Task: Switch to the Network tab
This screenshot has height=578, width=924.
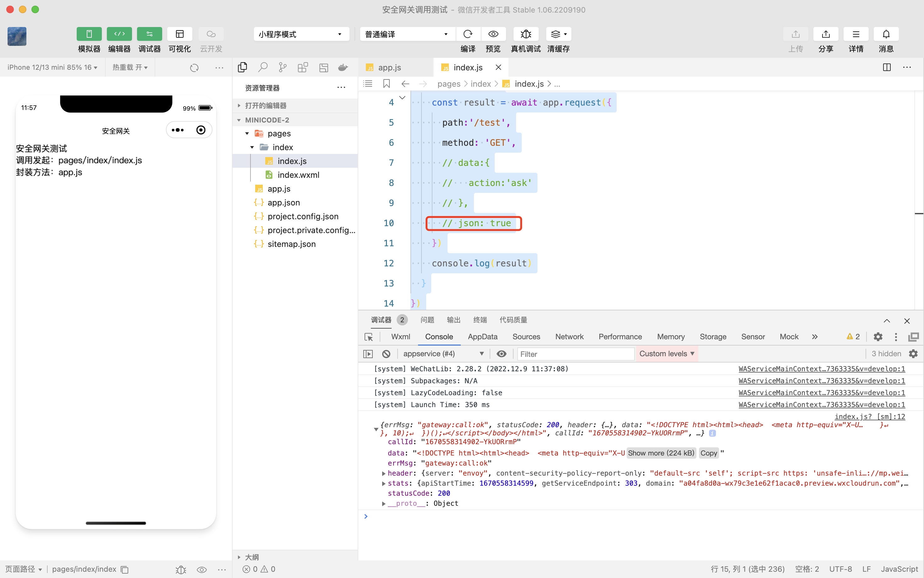Action: [569, 337]
